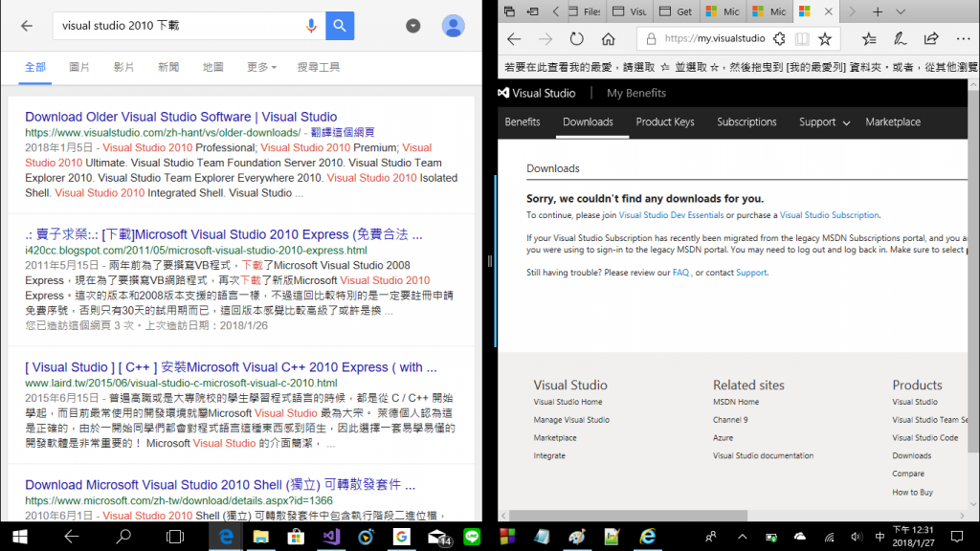Click Edge refresh page icon
The height and width of the screenshot is (551, 980).
click(576, 38)
